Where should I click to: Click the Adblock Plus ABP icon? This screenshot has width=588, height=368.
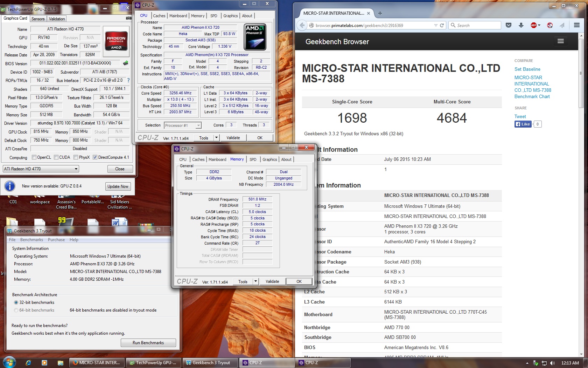pos(533,25)
